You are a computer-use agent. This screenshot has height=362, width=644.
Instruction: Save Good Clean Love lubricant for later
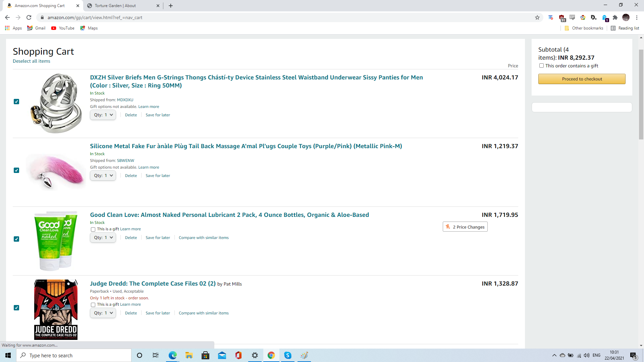coord(158,238)
